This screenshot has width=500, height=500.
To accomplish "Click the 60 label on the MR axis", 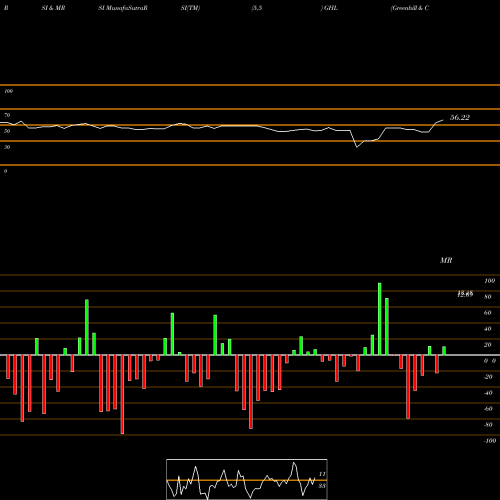I will [x=488, y=313].
